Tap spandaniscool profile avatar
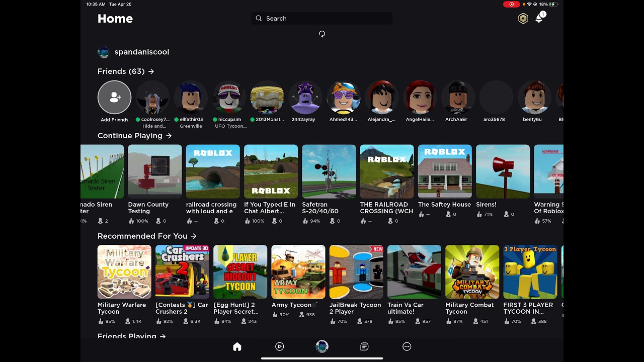This screenshot has height=362, width=644. pos(104,52)
